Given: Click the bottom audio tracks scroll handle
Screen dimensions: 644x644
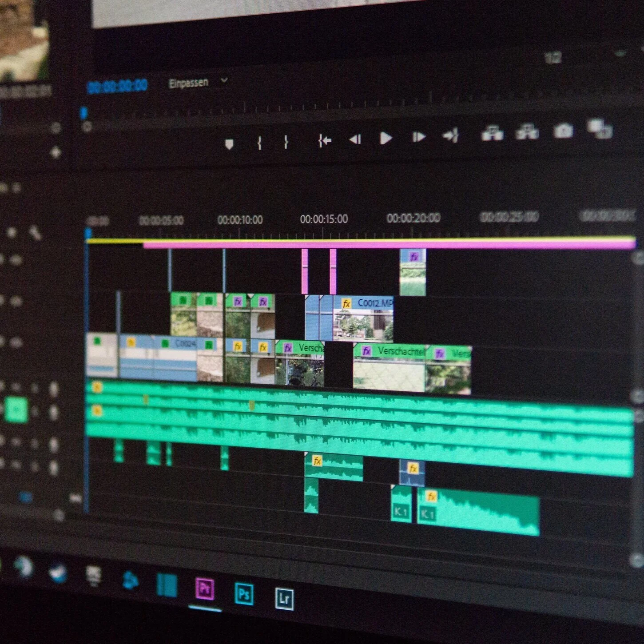Looking at the screenshot, I should point(637,560).
